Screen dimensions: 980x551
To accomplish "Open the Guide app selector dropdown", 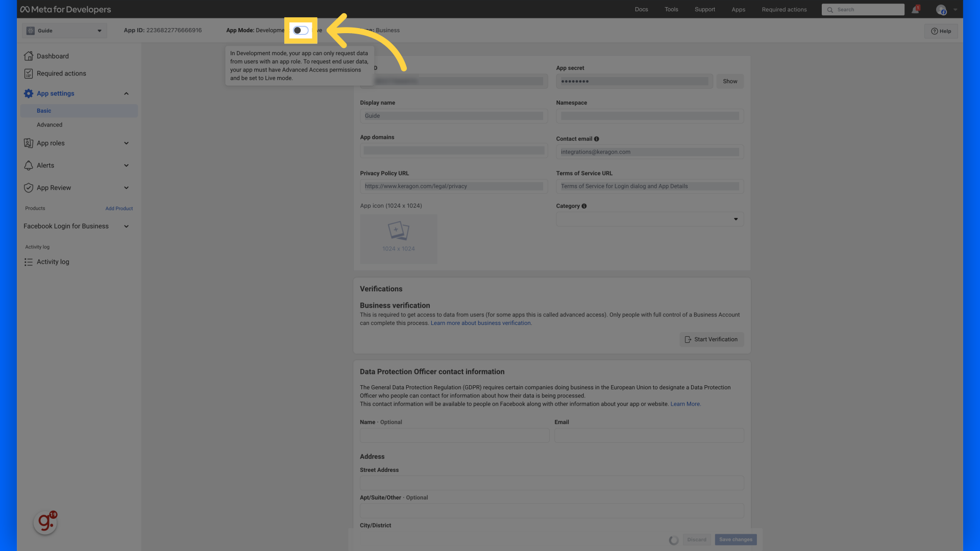I will pos(64,31).
